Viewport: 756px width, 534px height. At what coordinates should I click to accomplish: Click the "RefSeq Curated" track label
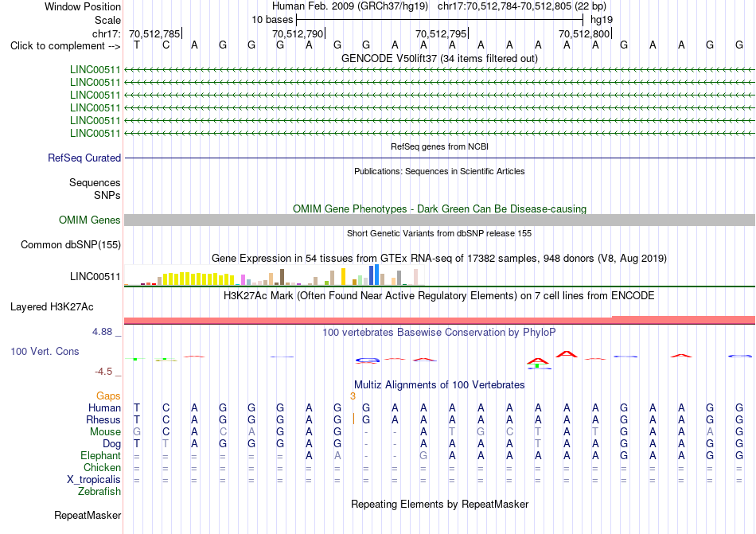[x=84, y=158]
